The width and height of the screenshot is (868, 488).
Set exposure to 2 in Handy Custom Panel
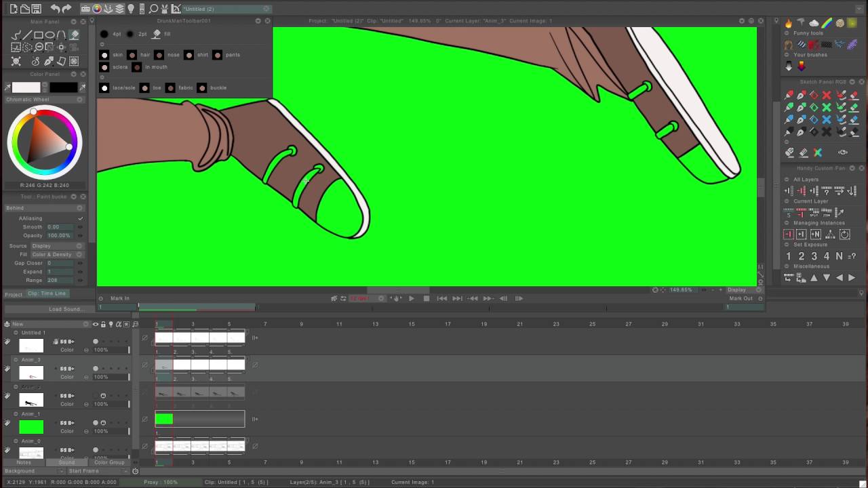pos(801,256)
